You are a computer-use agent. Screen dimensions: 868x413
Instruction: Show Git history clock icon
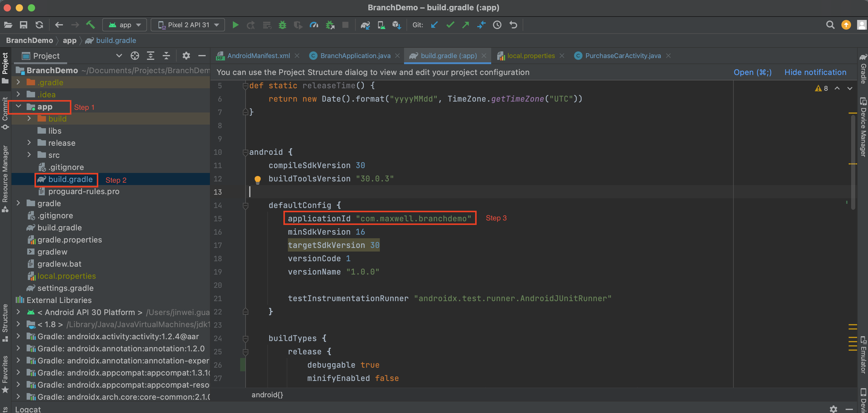click(x=497, y=25)
